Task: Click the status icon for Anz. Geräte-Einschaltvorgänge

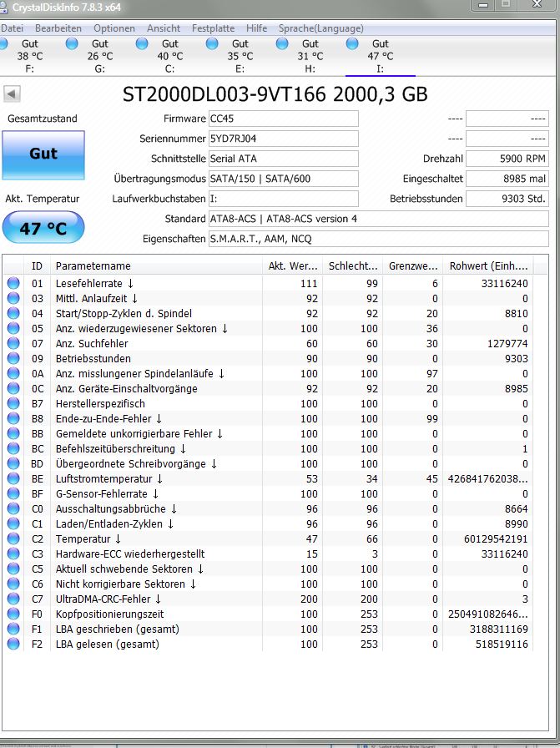Action: pyautogui.click(x=13, y=389)
